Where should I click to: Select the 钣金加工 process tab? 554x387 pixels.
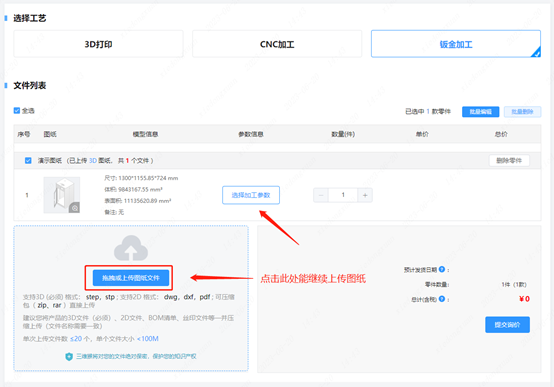(456, 44)
